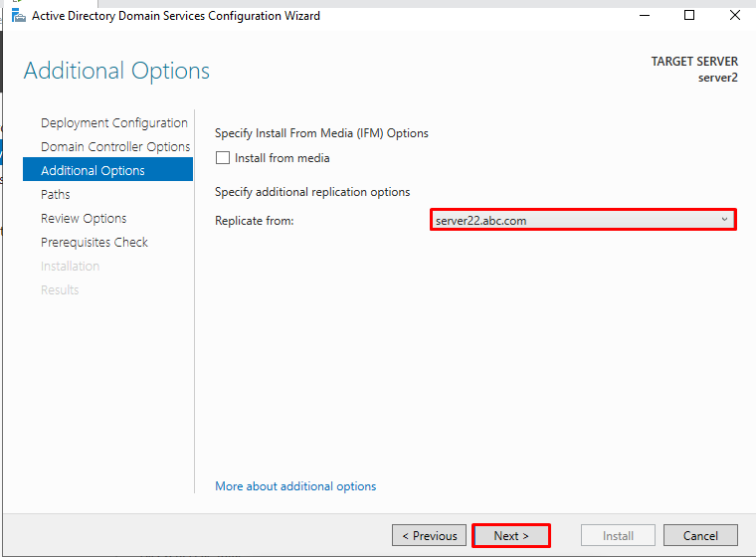Screen dimensions: 756x557
Task: Click the server2 target server name
Action: pos(718,78)
